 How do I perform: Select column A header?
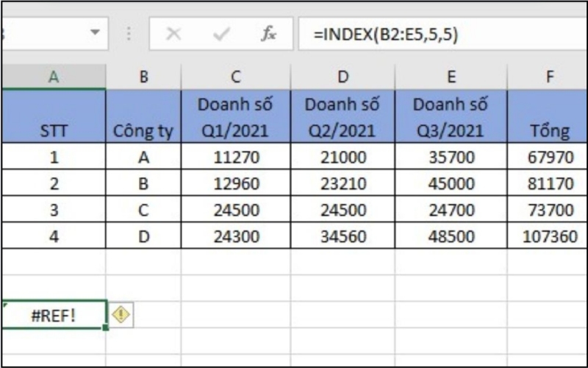[54, 77]
